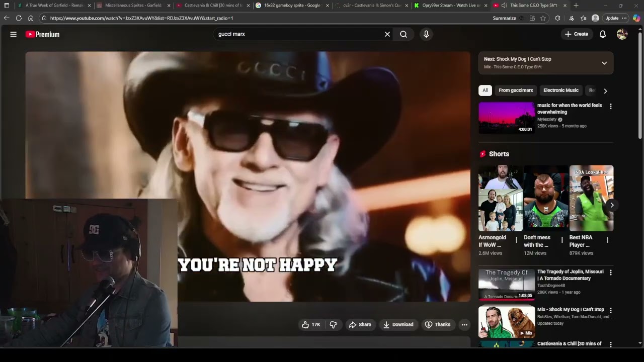Open options for 'Mix - Shock My Dog' item
The height and width of the screenshot is (362, 644).
click(611, 311)
